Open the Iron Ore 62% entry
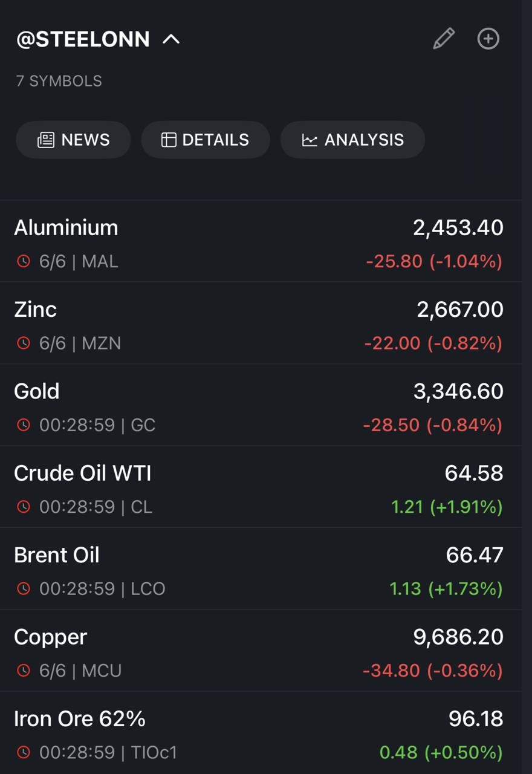 click(x=261, y=733)
